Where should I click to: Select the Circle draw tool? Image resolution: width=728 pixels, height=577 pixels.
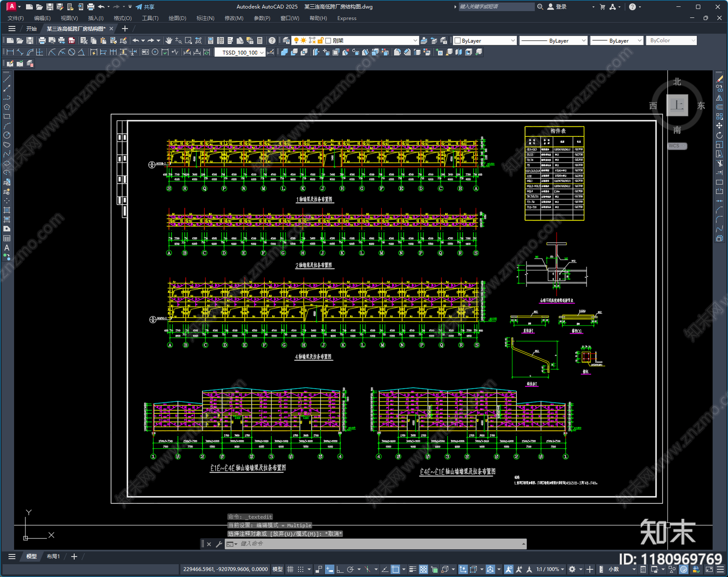click(7, 135)
